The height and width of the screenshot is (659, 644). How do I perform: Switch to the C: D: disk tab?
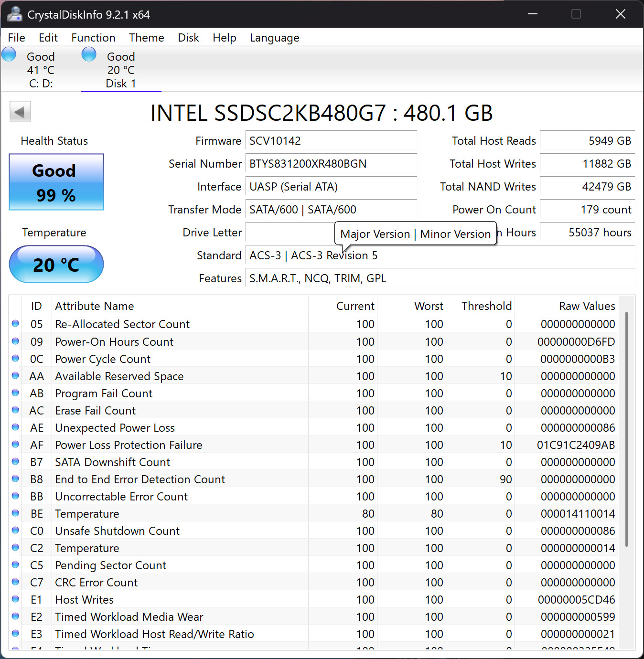pyautogui.click(x=41, y=70)
